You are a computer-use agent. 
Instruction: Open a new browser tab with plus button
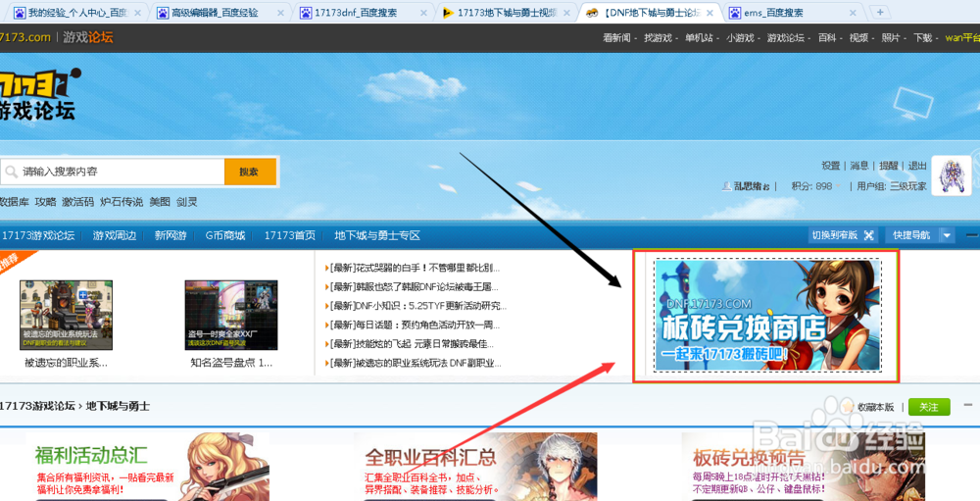(879, 12)
